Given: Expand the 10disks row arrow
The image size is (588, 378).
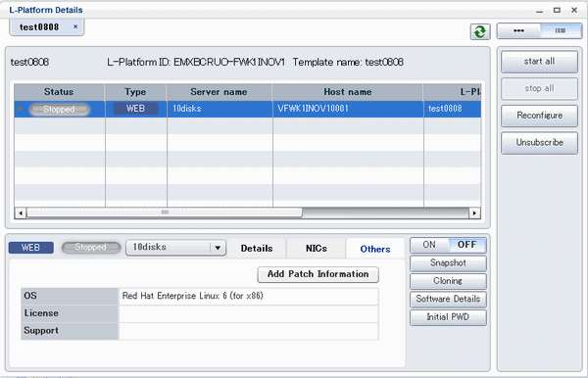Looking at the screenshot, I should [x=21, y=109].
